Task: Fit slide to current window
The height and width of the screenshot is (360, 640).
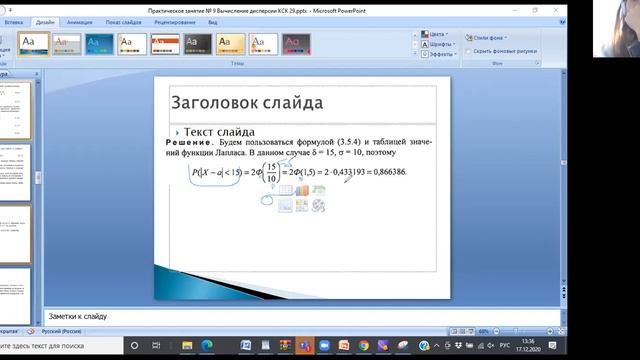Action: pos(561,331)
